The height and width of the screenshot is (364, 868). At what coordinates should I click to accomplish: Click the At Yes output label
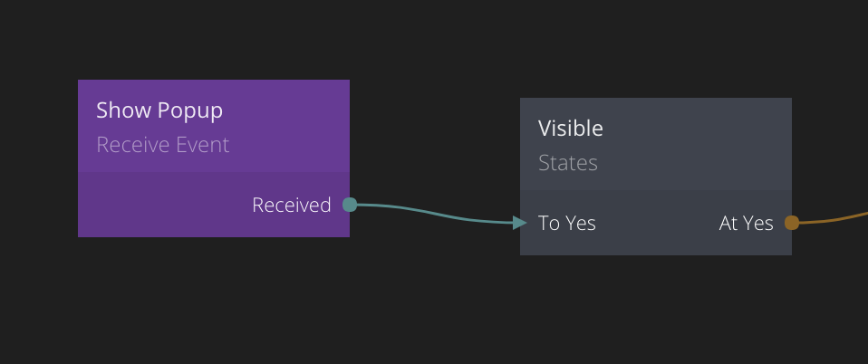(x=746, y=223)
